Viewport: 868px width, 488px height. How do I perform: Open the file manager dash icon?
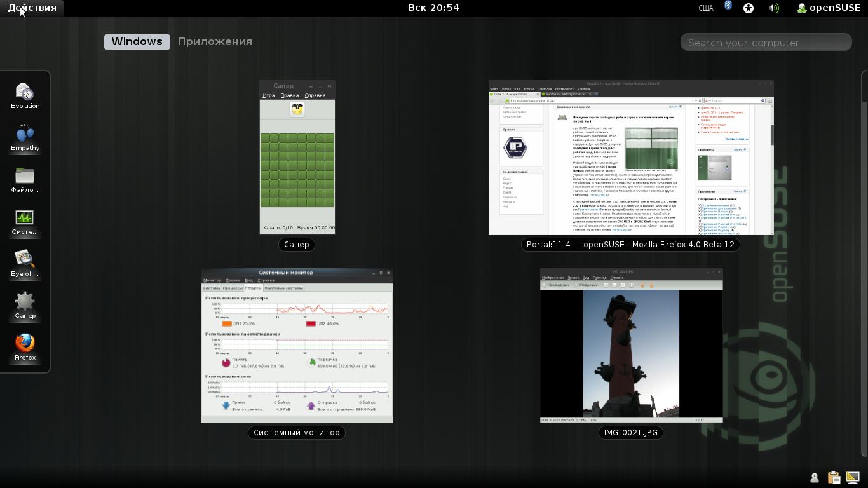pos(25,179)
